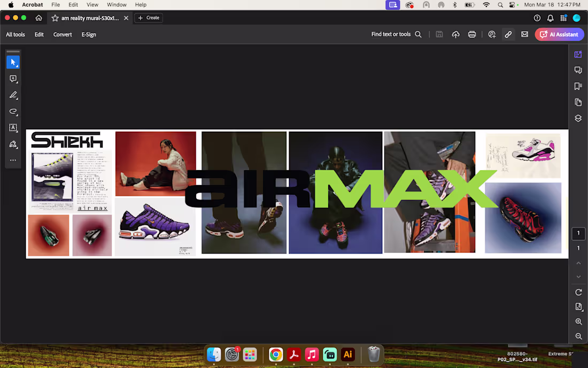Open the Acrobat application menu
588x368 pixels.
point(32,4)
